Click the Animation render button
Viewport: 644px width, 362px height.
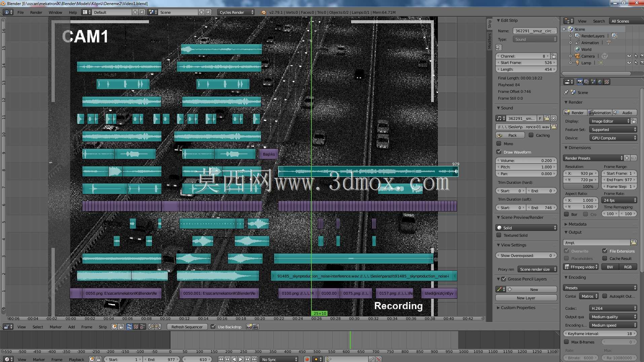[600, 112]
